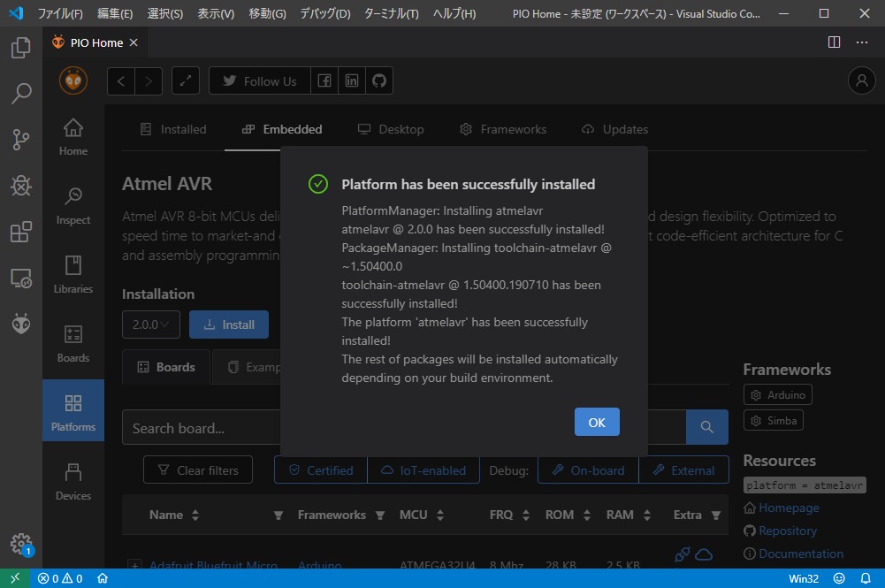Open the Search view in activity bar
This screenshot has height=588, width=885.
coord(21,93)
